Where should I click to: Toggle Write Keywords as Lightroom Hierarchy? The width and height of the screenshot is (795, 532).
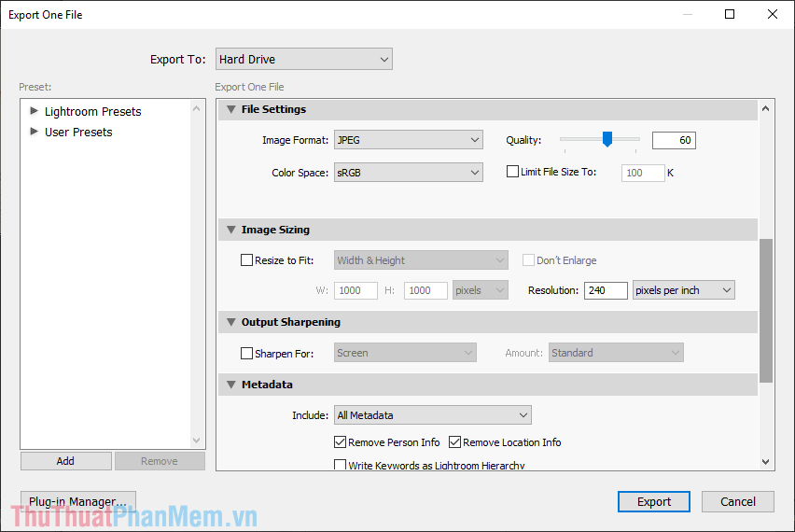(340, 465)
